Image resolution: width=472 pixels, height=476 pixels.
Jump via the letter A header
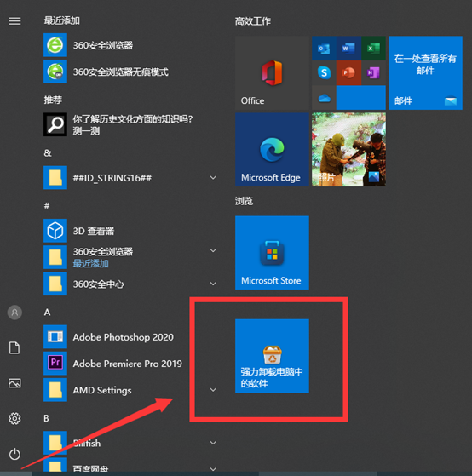pos(47,312)
